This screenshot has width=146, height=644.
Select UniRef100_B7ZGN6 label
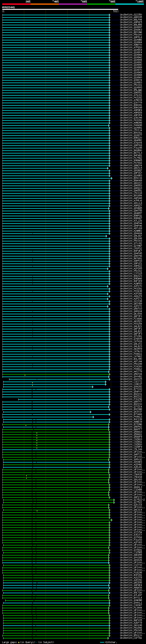tap(131, 424)
